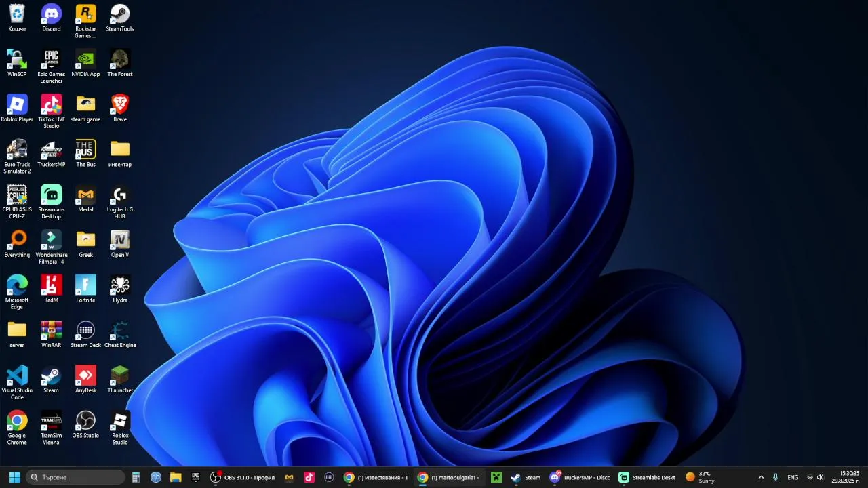The height and width of the screenshot is (488, 868).
Task: Launch the Epic Games Launcher desktop shortcut
Action: (52, 66)
